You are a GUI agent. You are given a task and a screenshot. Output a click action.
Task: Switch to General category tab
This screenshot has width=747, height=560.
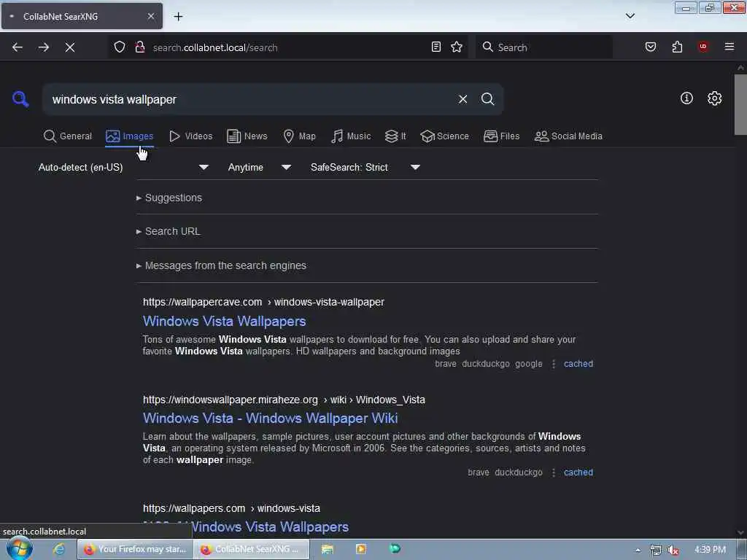coord(68,136)
